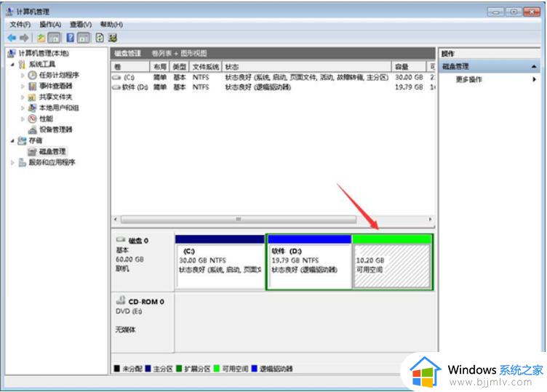The height and width of the screenshot is (392, 547).
Task: Open the Help toolbar icon
Action: [x=70, y=38]
